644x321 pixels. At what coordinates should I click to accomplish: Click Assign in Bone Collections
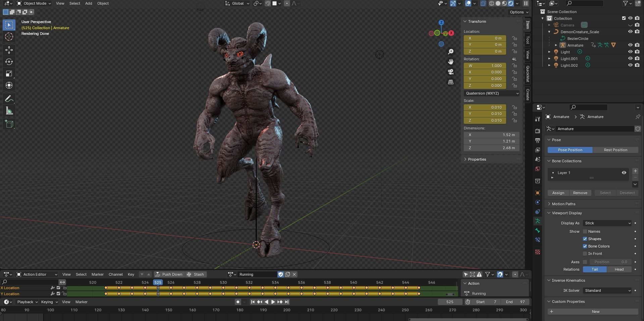(x=558, y=193)
